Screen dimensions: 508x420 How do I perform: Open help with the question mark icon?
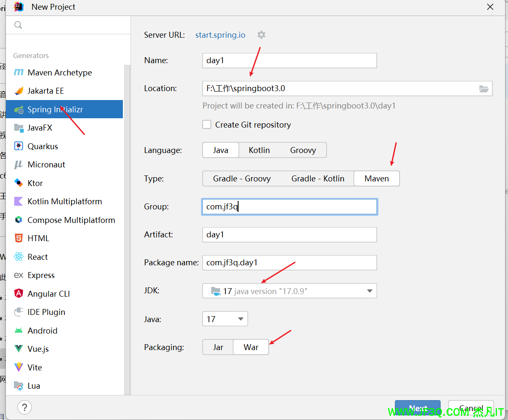pyautogui.click(x=25, y=407)
